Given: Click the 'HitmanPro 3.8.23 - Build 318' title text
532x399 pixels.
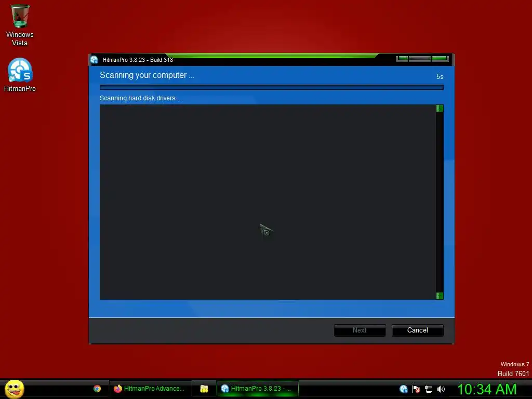Looking at the screenshot, I should (138, 60).
